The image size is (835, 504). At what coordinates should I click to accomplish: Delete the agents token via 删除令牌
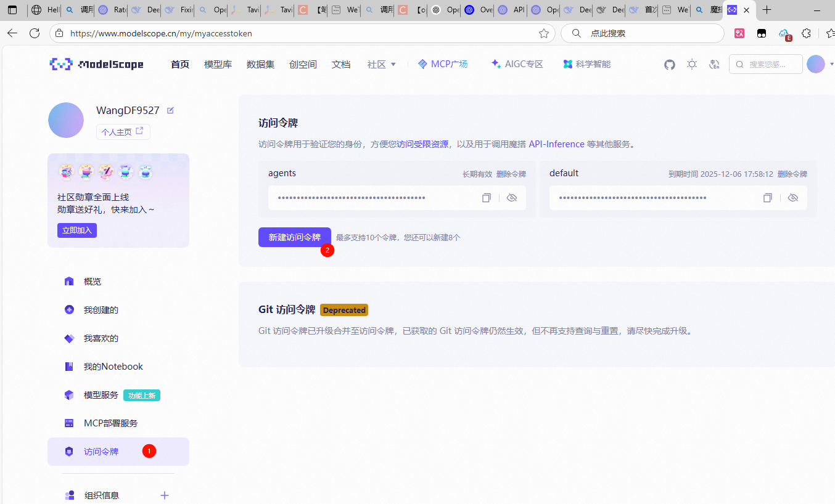511,174
